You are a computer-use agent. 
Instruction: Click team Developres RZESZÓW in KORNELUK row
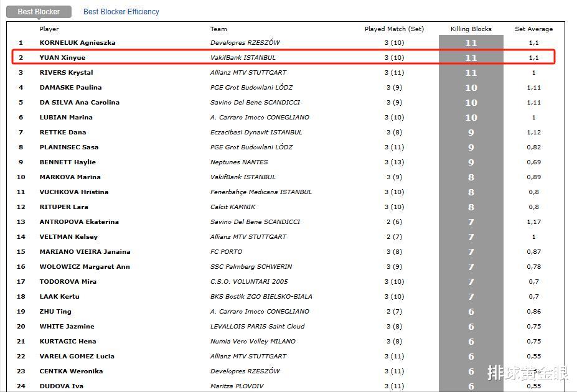click(x=245, y=43)
